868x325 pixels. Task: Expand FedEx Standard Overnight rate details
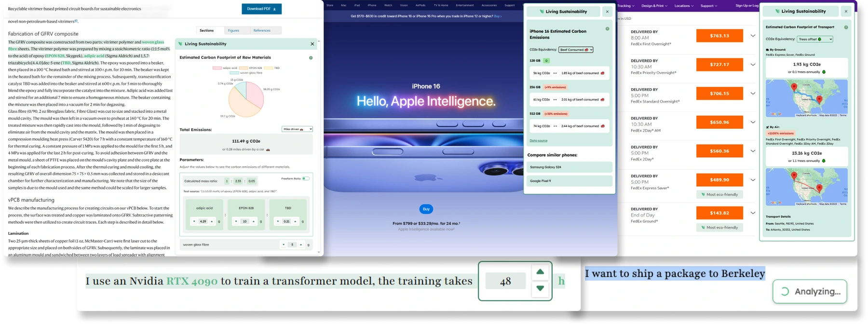753,94
